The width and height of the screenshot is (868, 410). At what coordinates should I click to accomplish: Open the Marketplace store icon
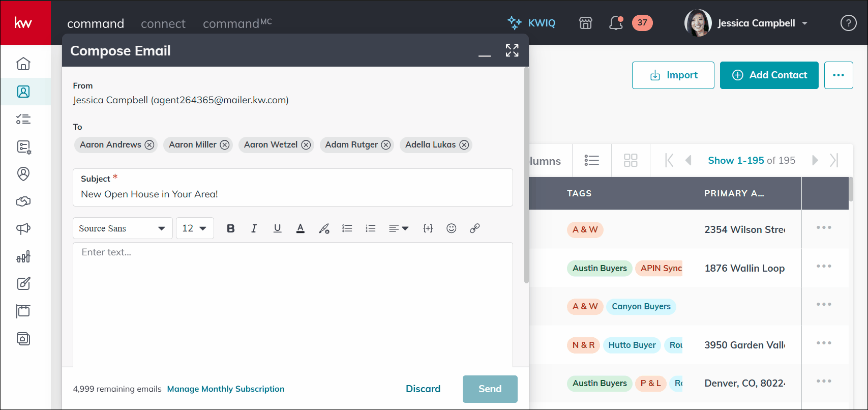pos(586,23)
